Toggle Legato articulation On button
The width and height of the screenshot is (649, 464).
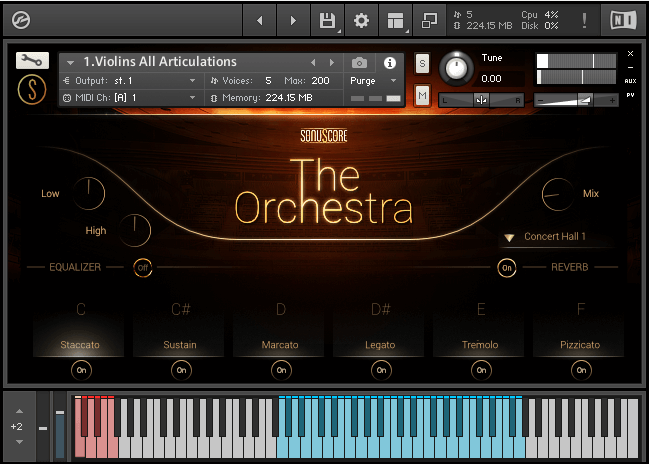click(x=382, y=370)
